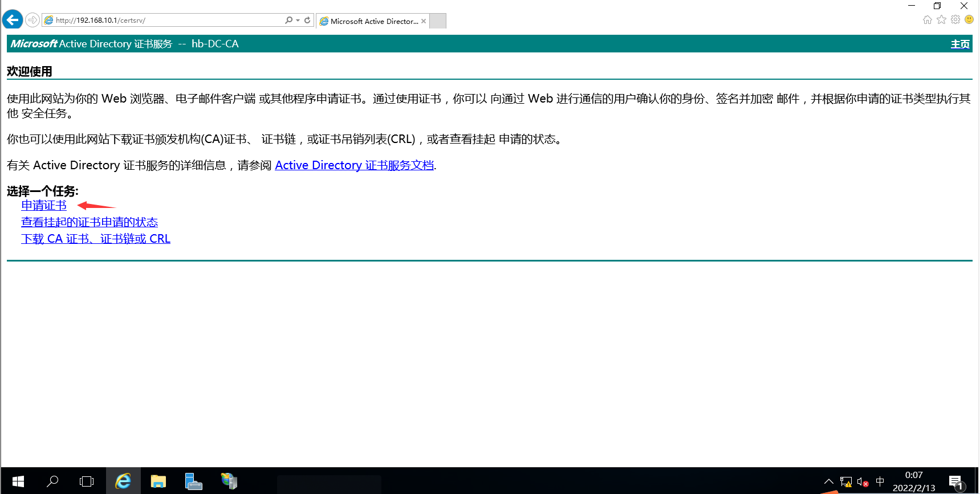Viewport: 980px width, 494px height.
Task: Click the Internet Explorer taskbar icon
Action: tap(123, 481)
